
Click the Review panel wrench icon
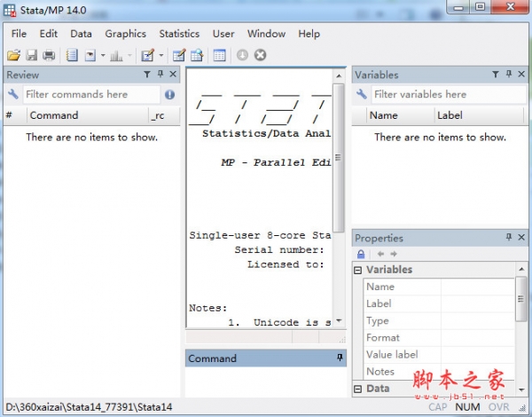click(x=13, y=94)
